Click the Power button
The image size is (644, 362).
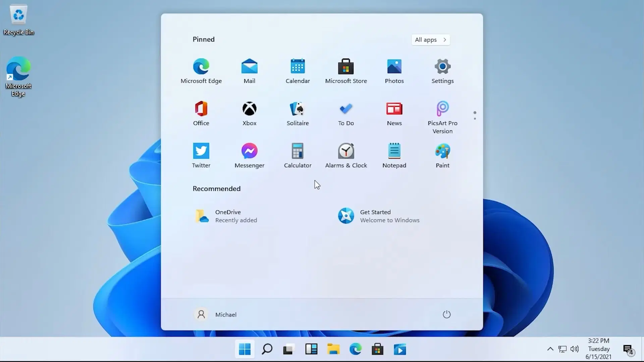[x=446, y=314]
